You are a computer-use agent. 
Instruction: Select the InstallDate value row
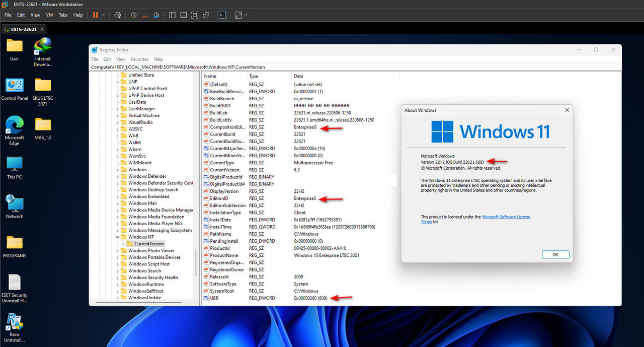pos(299,220)
